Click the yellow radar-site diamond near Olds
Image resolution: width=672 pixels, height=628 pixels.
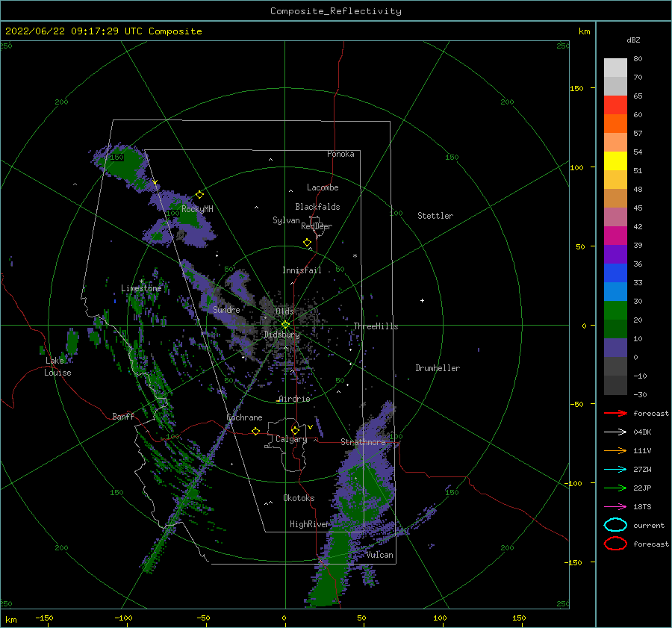coord(285,325)
